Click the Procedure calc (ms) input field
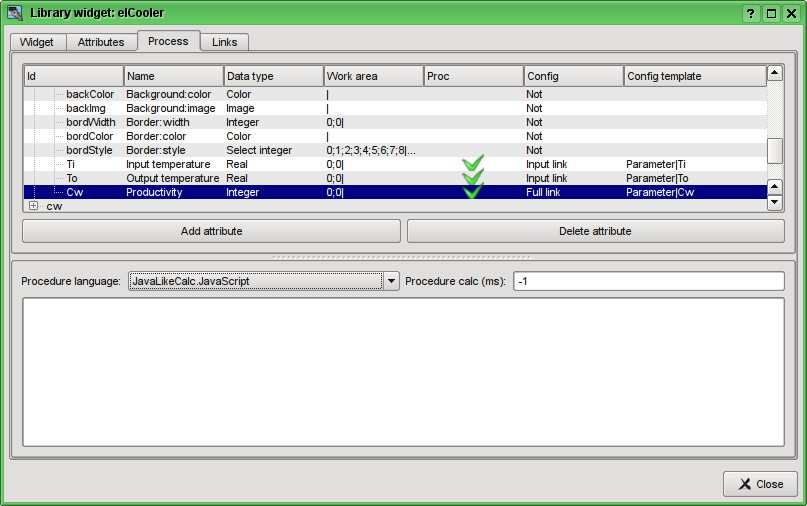 648,281
